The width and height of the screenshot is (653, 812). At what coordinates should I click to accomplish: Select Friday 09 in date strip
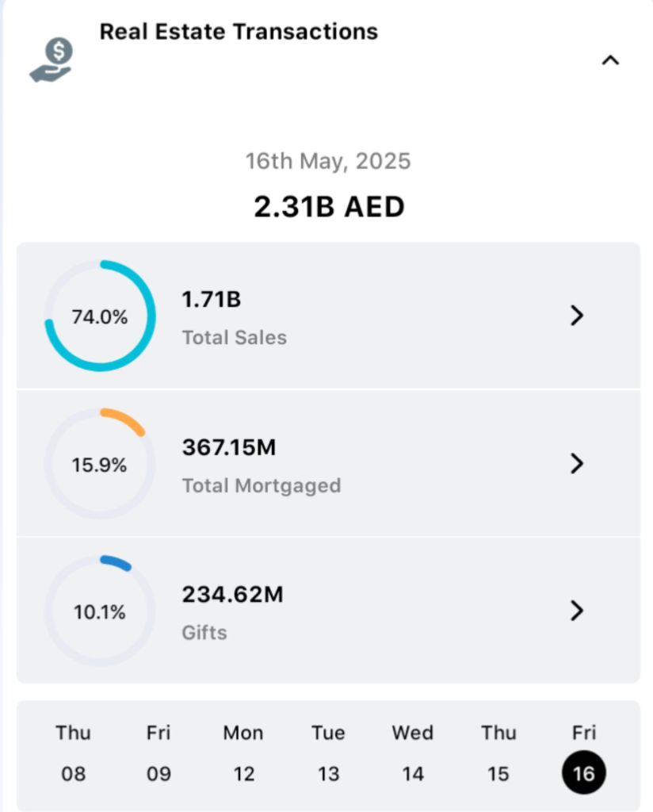[158, 753]
